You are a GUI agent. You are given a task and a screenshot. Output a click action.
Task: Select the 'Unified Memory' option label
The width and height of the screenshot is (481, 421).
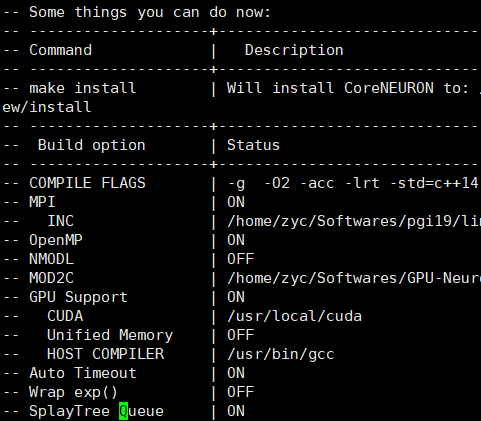click(110, 335)
